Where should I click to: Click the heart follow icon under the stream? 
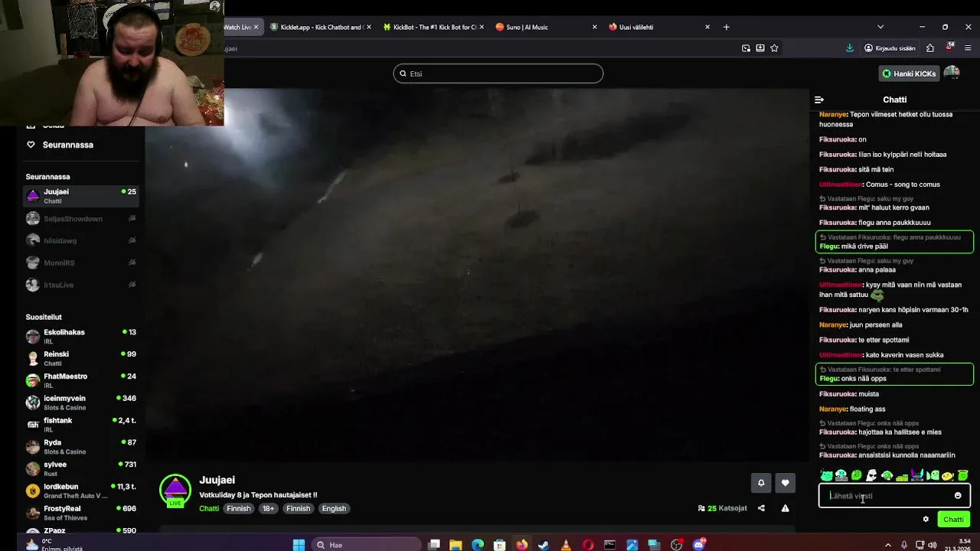click(x=785, y=483)
